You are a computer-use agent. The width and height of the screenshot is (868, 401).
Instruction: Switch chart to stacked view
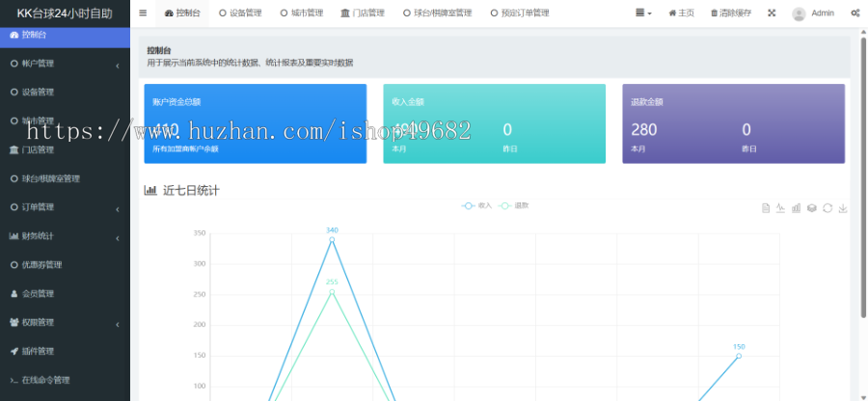pos(811,208)
